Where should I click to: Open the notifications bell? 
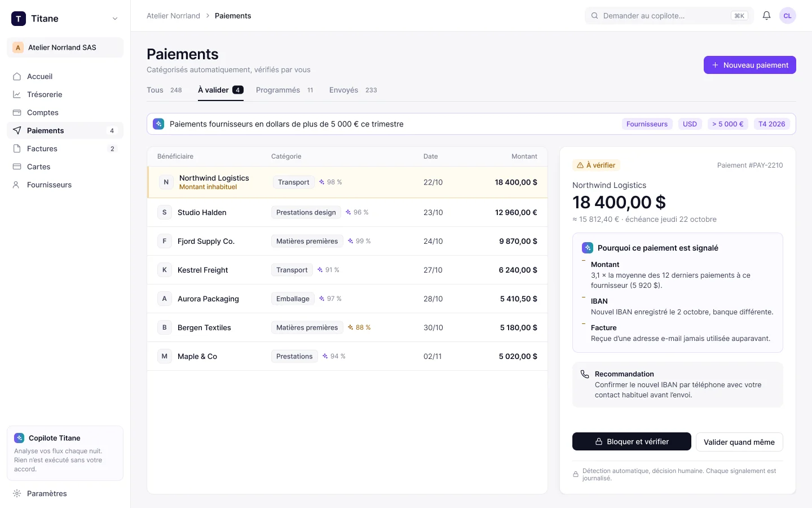(766, 16)
